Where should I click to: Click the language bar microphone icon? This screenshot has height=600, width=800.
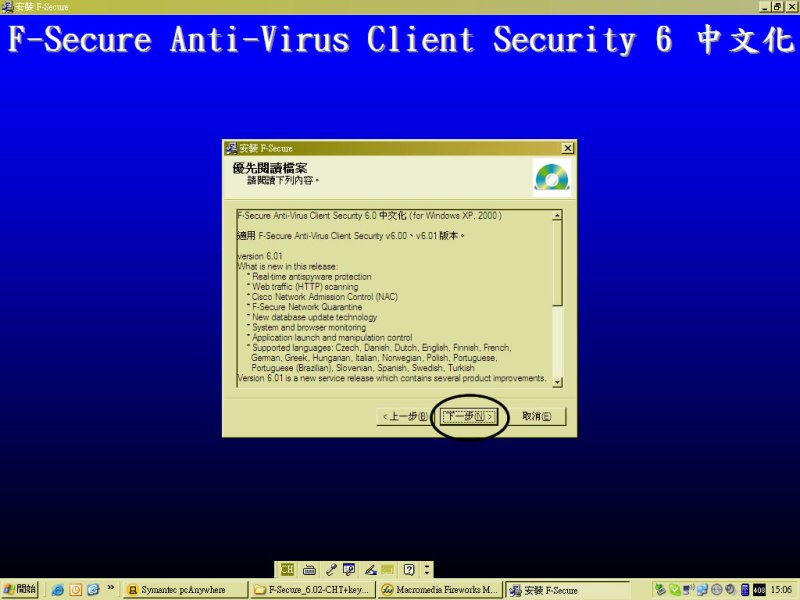click(331, 569)
